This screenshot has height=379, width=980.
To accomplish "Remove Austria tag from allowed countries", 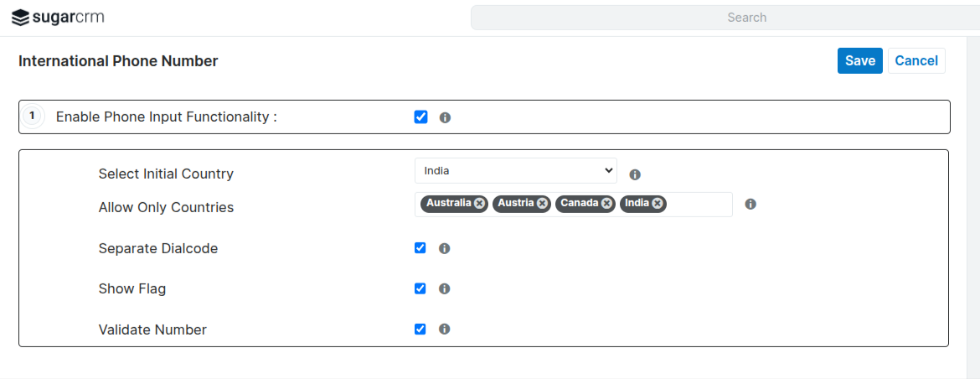I will tap(542, 204).
